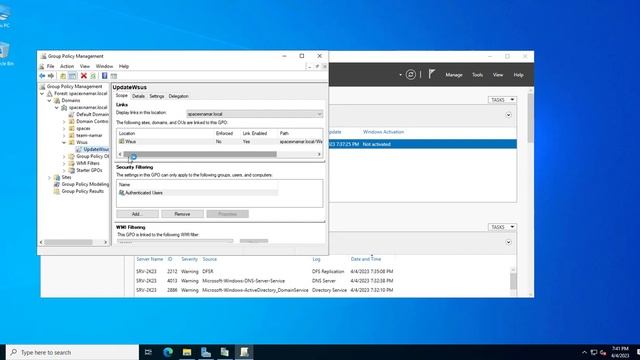This screenshot has width=640, height=360.
Task: Switch to the Scope tab
Action: [121, 96]
